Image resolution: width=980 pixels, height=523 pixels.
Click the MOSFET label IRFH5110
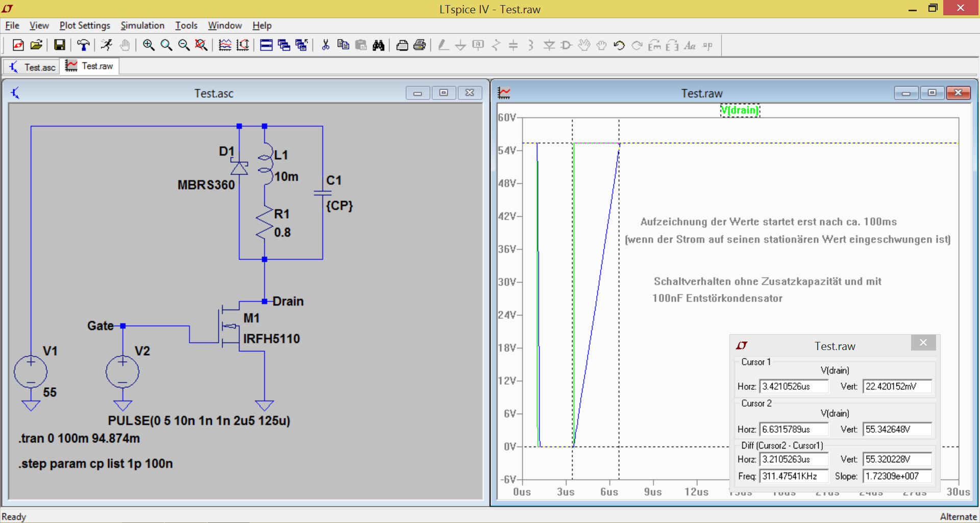click(272, 339)
